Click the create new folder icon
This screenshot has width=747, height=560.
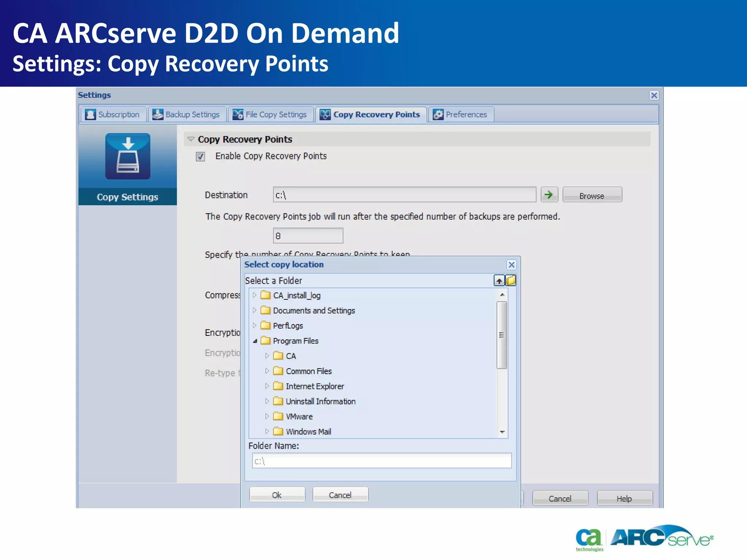tap(511, 280)
